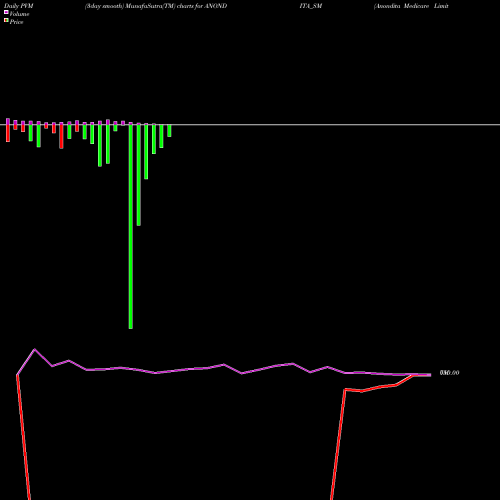Select the 'Volume' legend label
This screenshot has width=500, height=500.
click(x=19, y=14)
